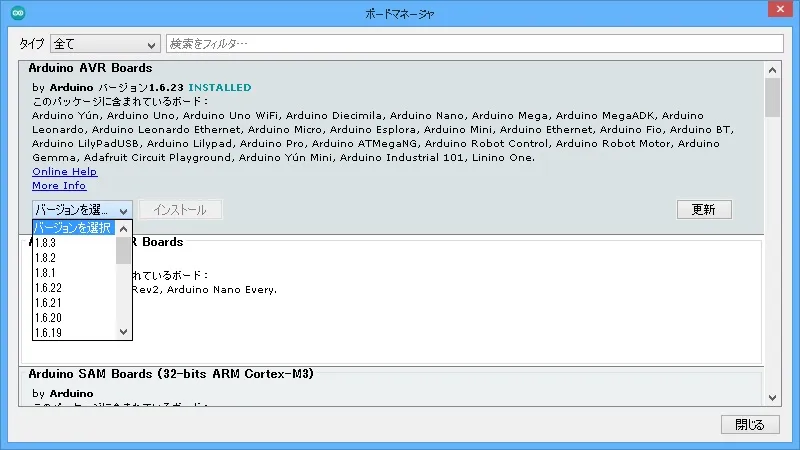
Task: Choose version 1.8.1 in the dropdown list
Action: [x=45, y=273]
